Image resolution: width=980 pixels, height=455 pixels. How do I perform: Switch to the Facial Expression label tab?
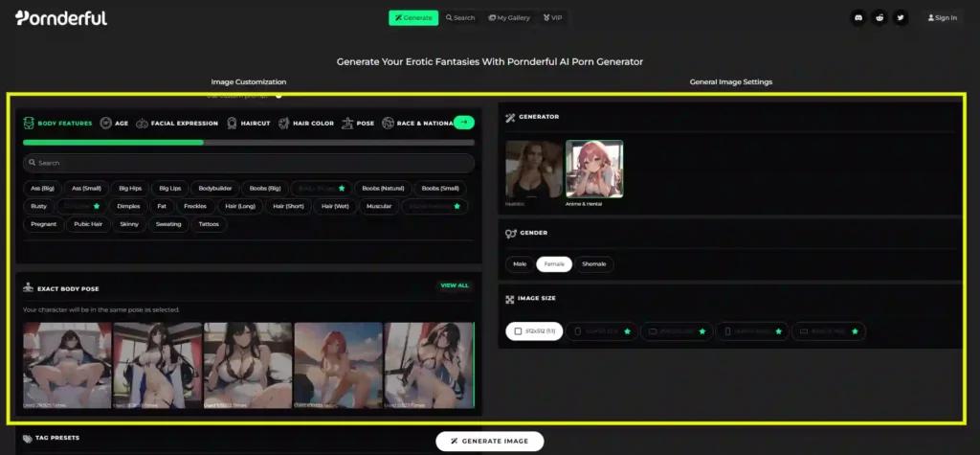(185, 124)
